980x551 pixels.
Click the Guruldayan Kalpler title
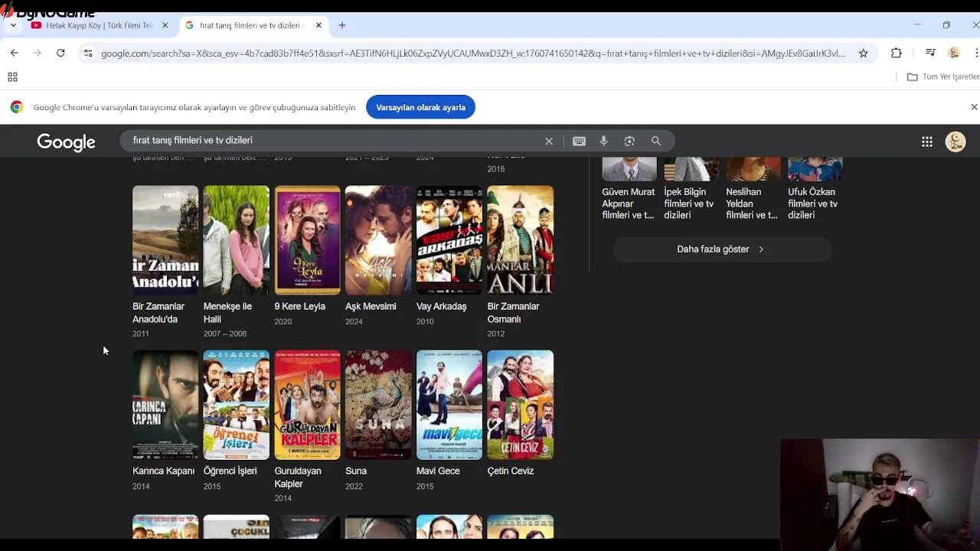(298, 478)
